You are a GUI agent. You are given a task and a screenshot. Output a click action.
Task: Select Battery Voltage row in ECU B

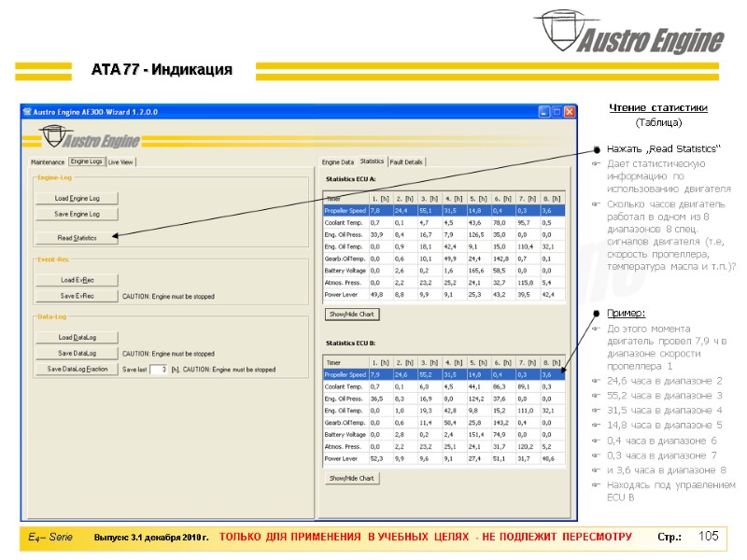444,435
